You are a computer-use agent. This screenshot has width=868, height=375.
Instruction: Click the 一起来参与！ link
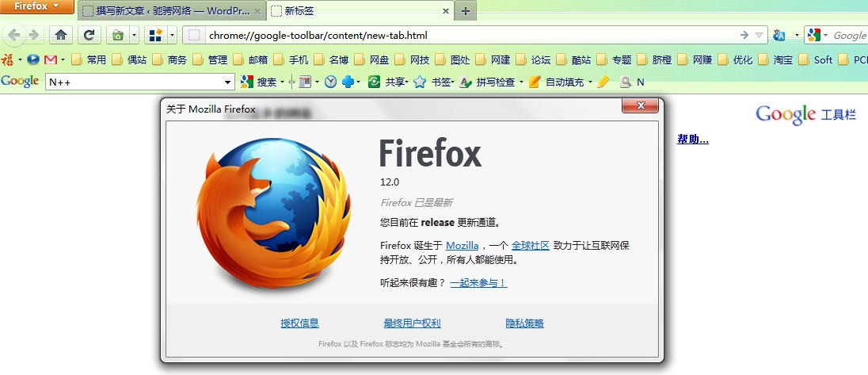coord(479,283)
